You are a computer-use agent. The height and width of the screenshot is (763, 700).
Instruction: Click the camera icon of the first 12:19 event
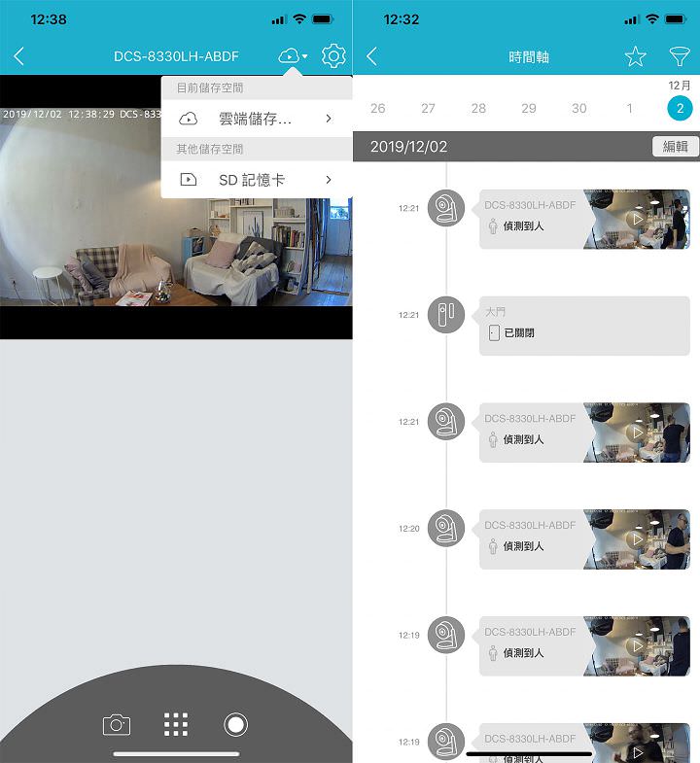pyautogui.click(x=446, y=635)
